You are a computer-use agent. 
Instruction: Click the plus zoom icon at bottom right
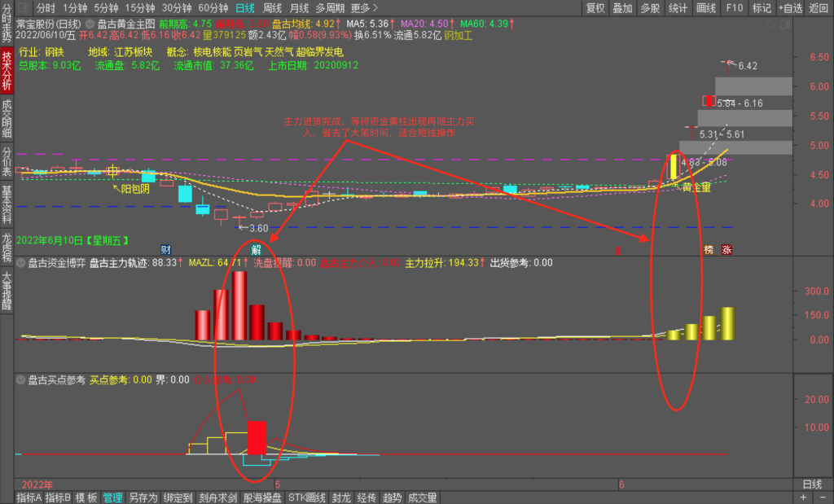pos(804,497)
